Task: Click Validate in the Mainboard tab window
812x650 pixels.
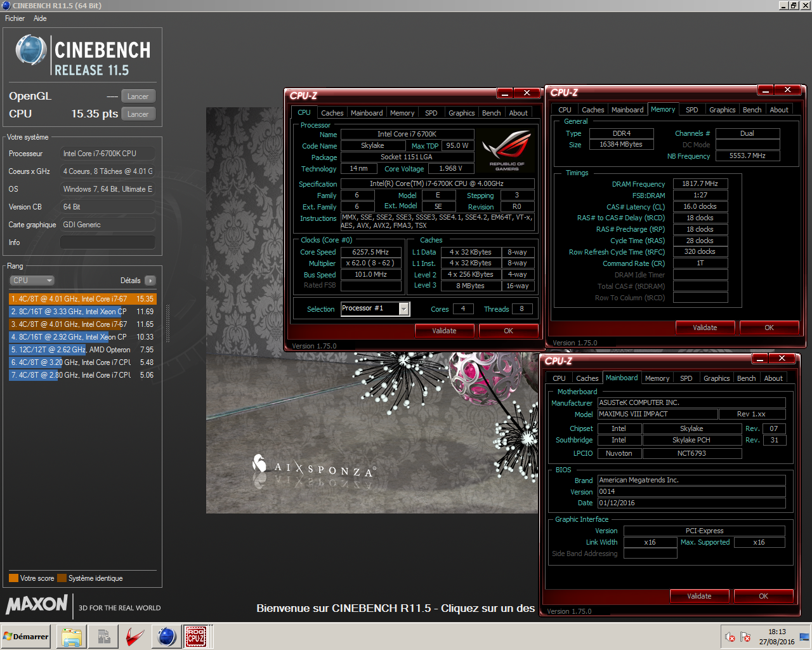Action: 699,596
